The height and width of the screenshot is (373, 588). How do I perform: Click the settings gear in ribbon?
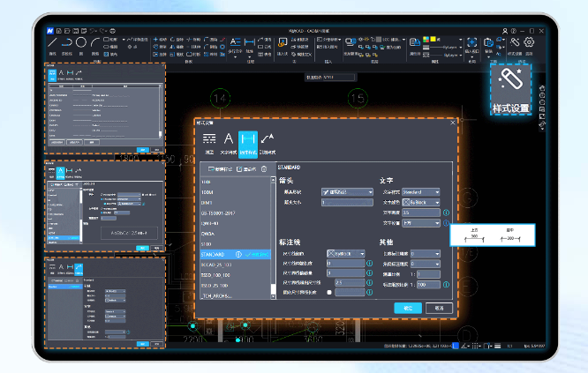[529, 42]
